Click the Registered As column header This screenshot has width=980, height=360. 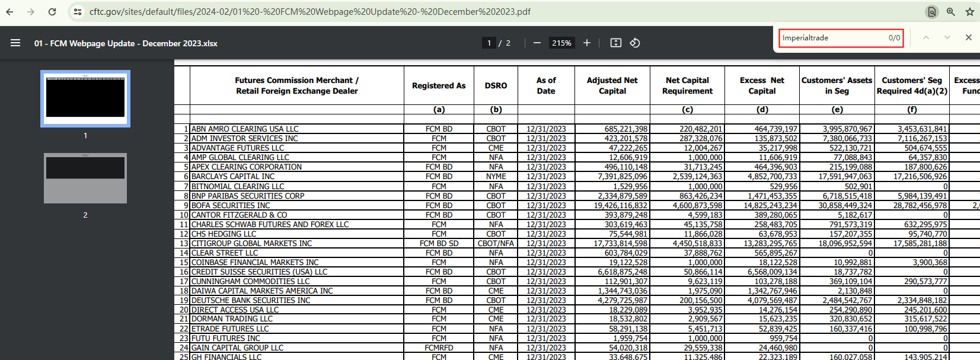(x=439, y=85)
